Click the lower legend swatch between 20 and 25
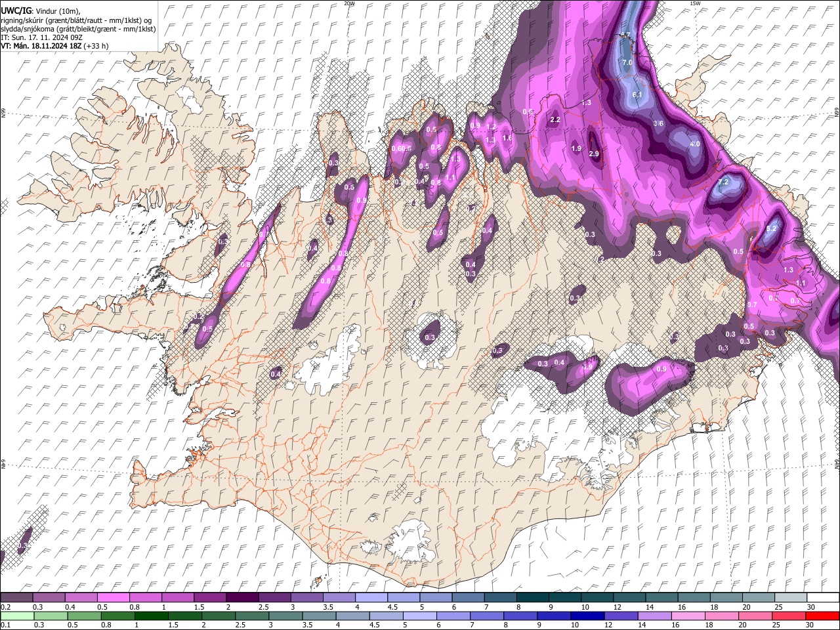This screenshot has height=630, width=840. [756, 616]
